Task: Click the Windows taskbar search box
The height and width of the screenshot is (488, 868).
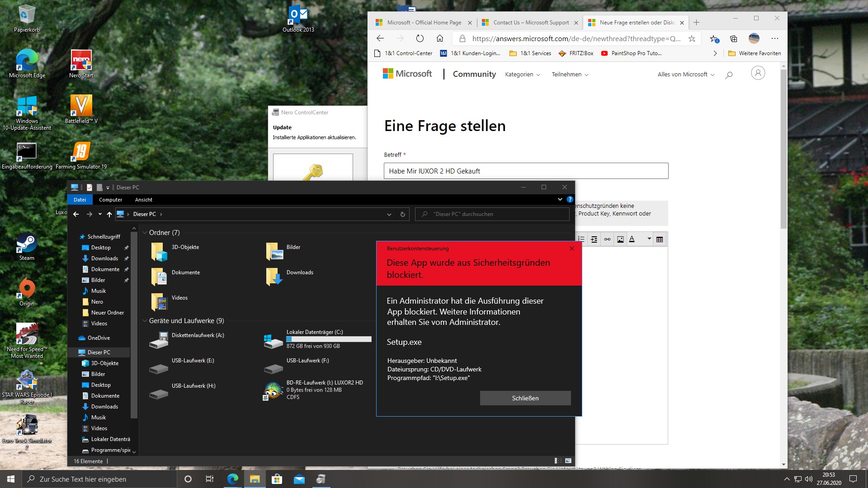Action: 99,479
